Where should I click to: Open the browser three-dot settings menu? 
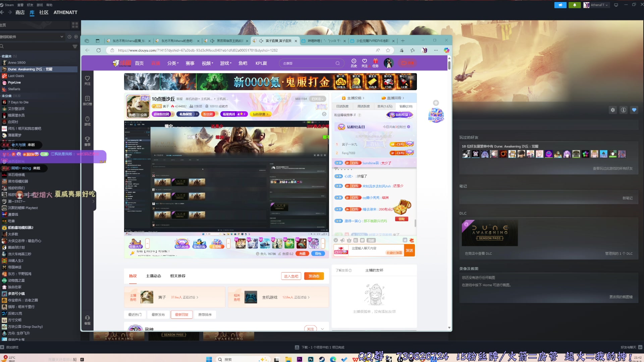point(436,50)
